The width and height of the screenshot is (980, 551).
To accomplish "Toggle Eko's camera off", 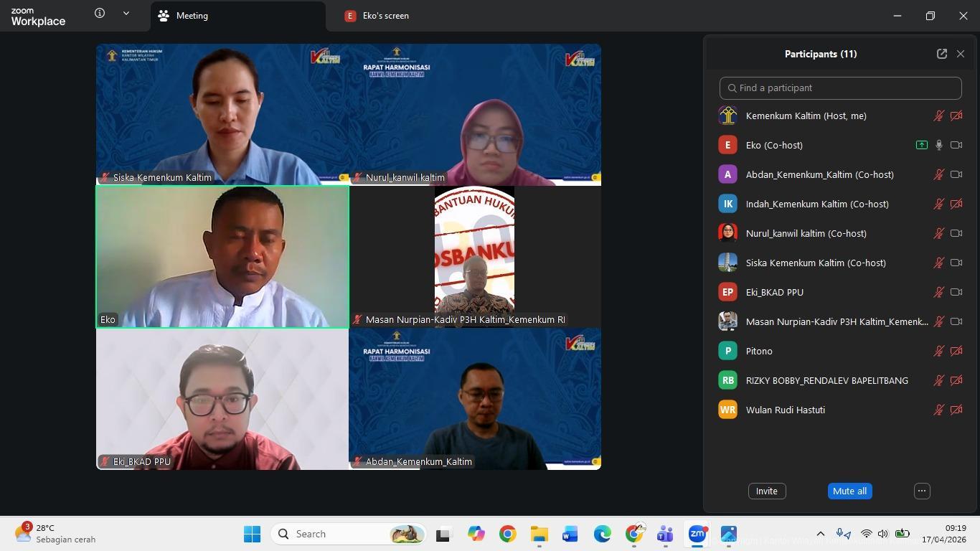I will 956,144.
